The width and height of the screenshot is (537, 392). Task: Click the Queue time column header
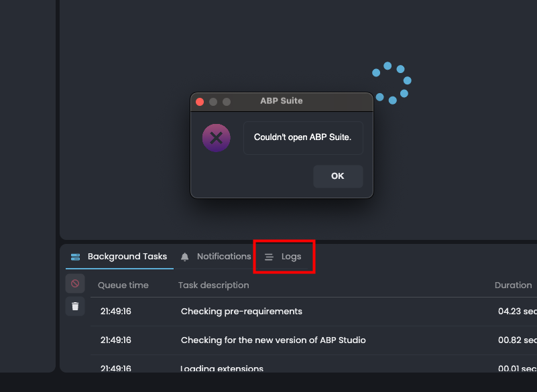coord(123,285)
